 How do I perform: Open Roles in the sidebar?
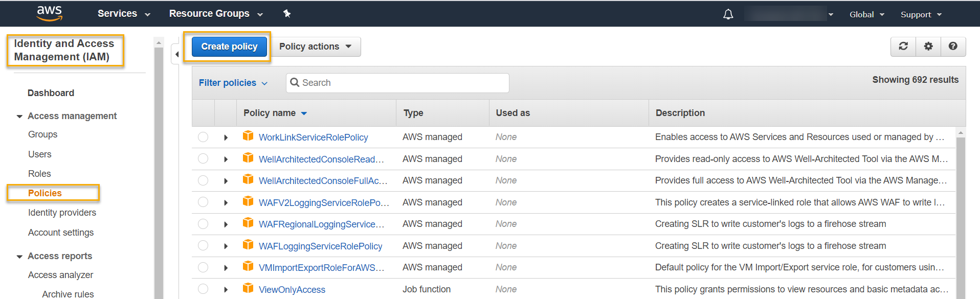tap(39, 174)
